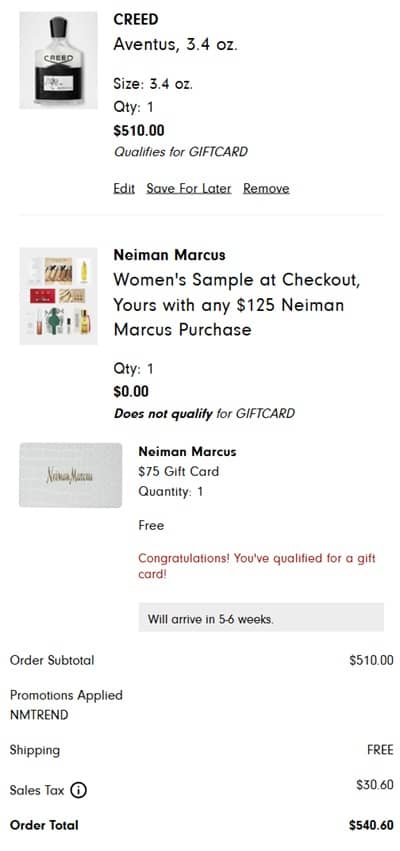The height and width of the screenshot is (851, 400).
Task: Edit the Creed Aventus cart item
Action: tap(124, 188)
